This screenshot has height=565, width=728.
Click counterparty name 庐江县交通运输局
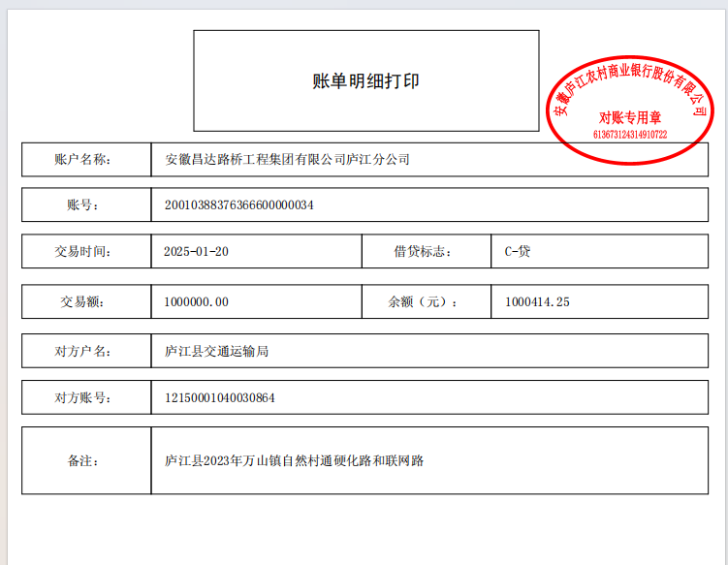coord(216,351)
